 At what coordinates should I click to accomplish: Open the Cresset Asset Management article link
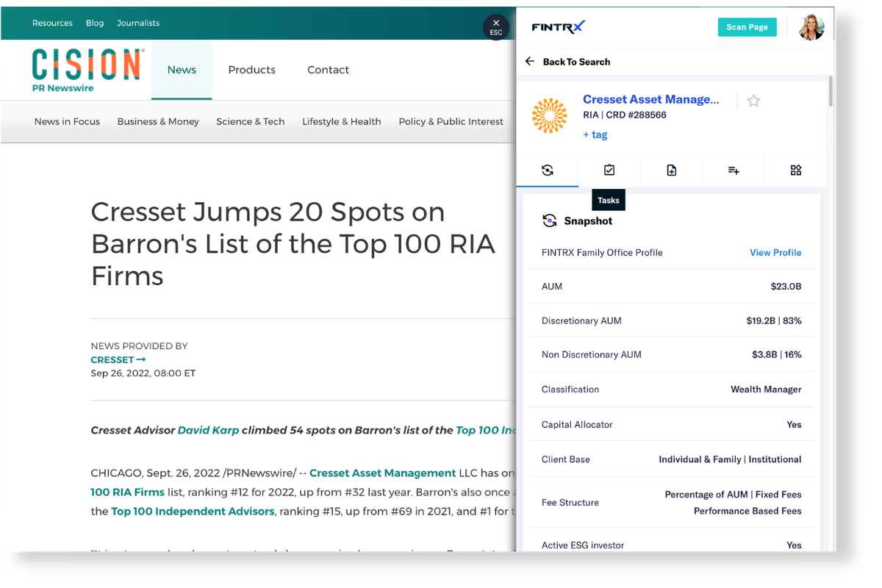point(382,473)
